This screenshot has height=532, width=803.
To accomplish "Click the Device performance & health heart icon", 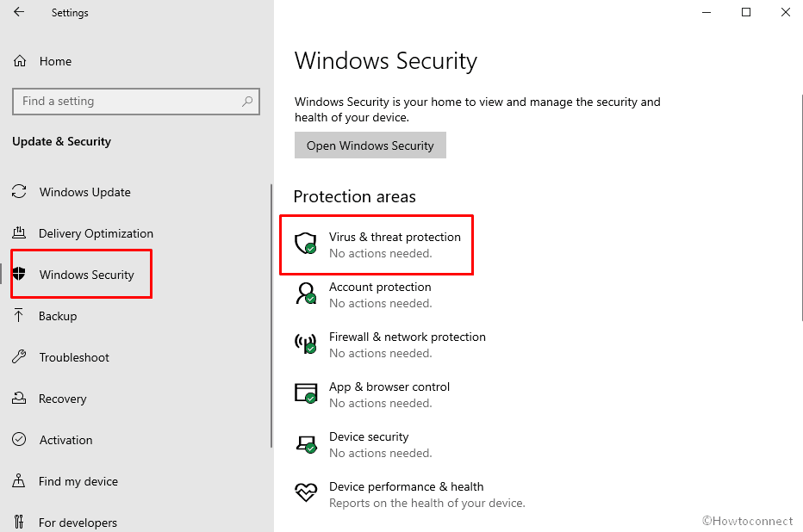I will tap(306, 493).
